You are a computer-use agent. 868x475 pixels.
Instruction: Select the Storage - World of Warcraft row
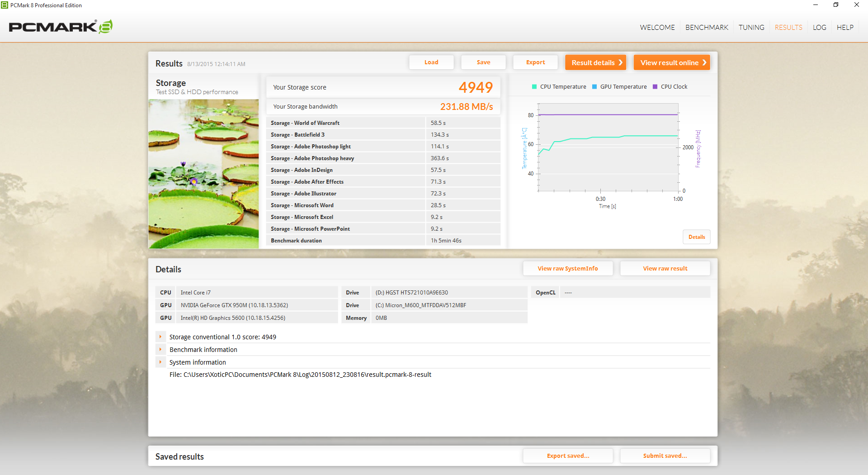(x=383, y=123)
